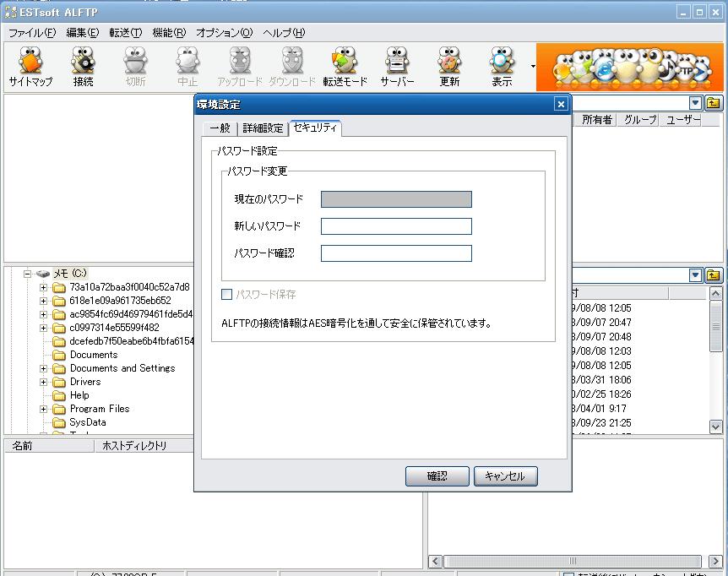The width and height of the screenshot is (728, 576).
Task: Click the 新しいパスワード input field
Action: (396, 226)
